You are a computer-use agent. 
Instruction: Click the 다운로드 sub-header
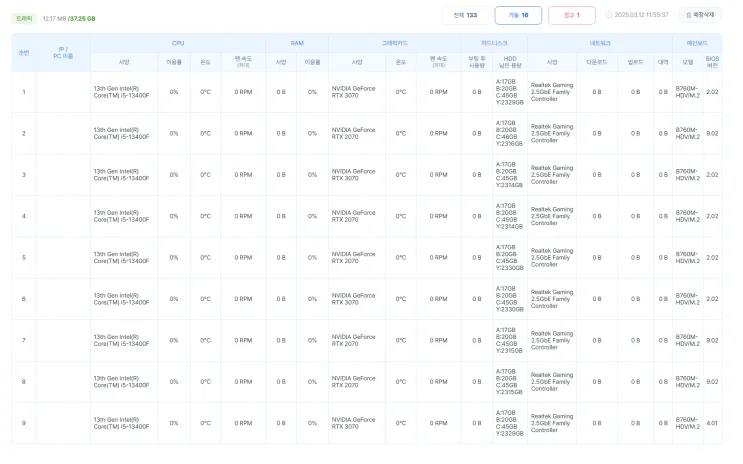click(x=597, y=62)
